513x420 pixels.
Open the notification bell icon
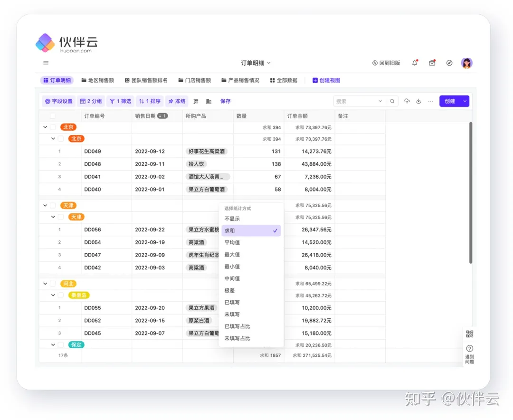click(415, 63)
